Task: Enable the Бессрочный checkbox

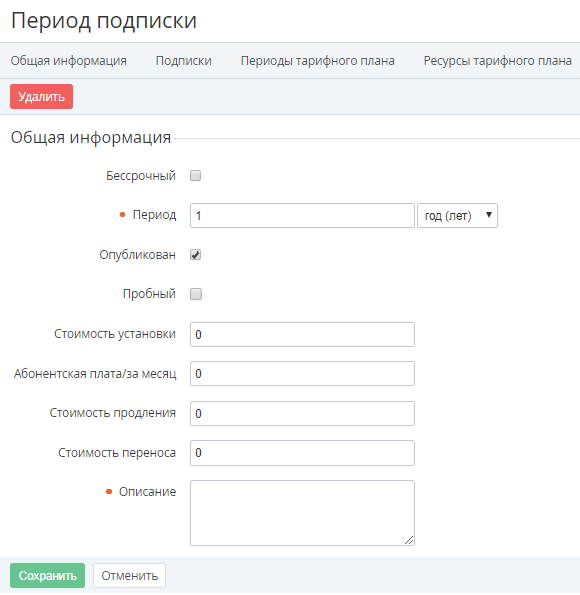Action: tap(195, 176)
